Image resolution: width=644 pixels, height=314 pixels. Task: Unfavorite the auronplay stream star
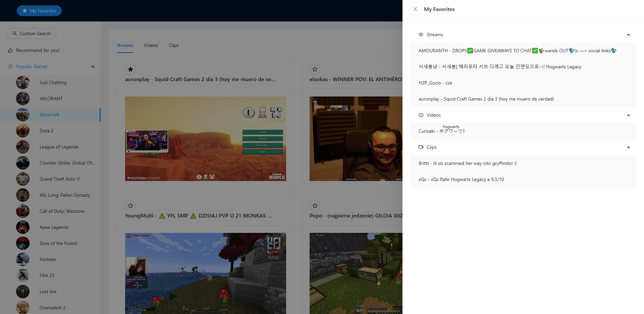click(130, 69)
